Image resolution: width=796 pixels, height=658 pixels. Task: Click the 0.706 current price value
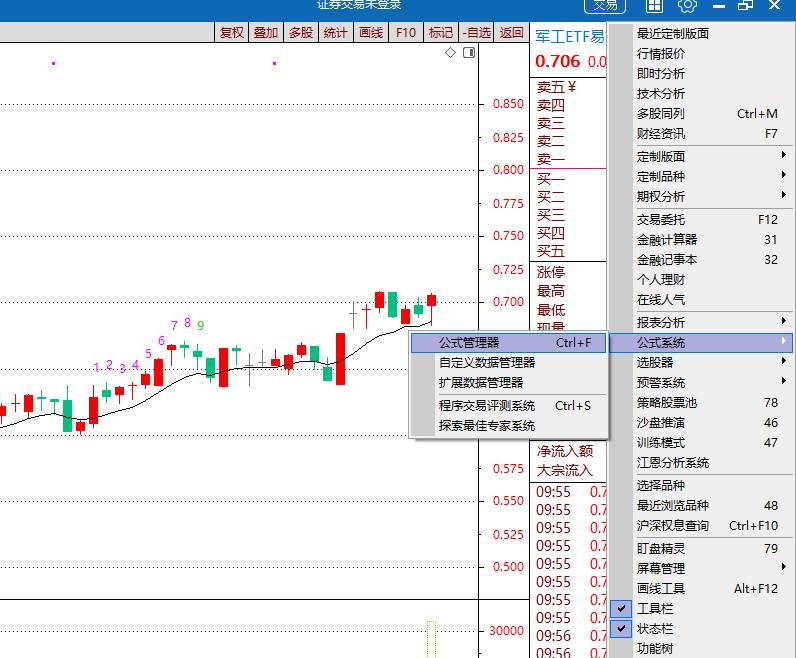[557, 61]
